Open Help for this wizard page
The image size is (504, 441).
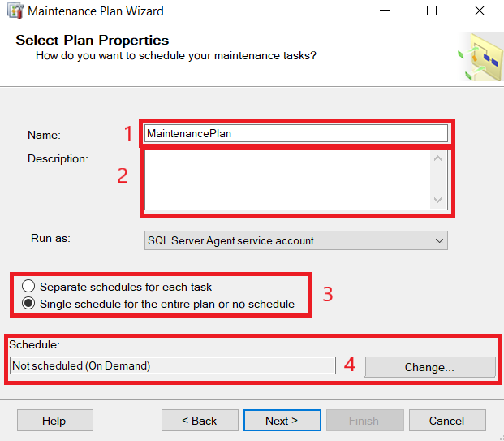[x=54, y=421]
